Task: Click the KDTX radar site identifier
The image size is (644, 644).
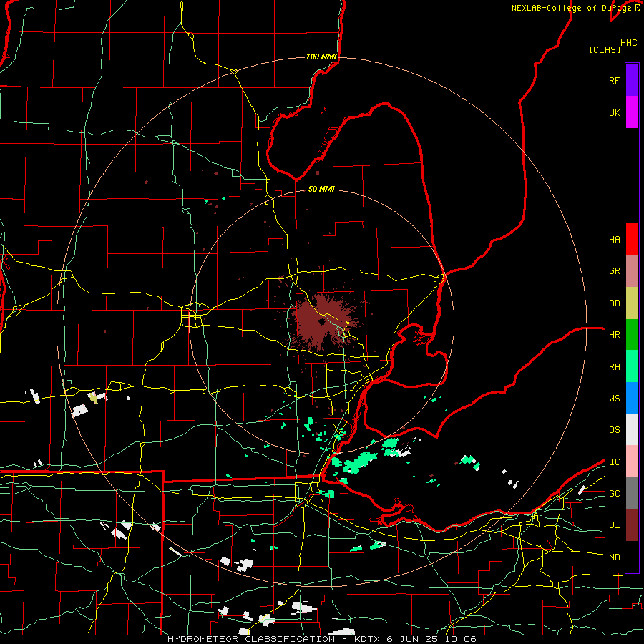Action: coord(367,639)
